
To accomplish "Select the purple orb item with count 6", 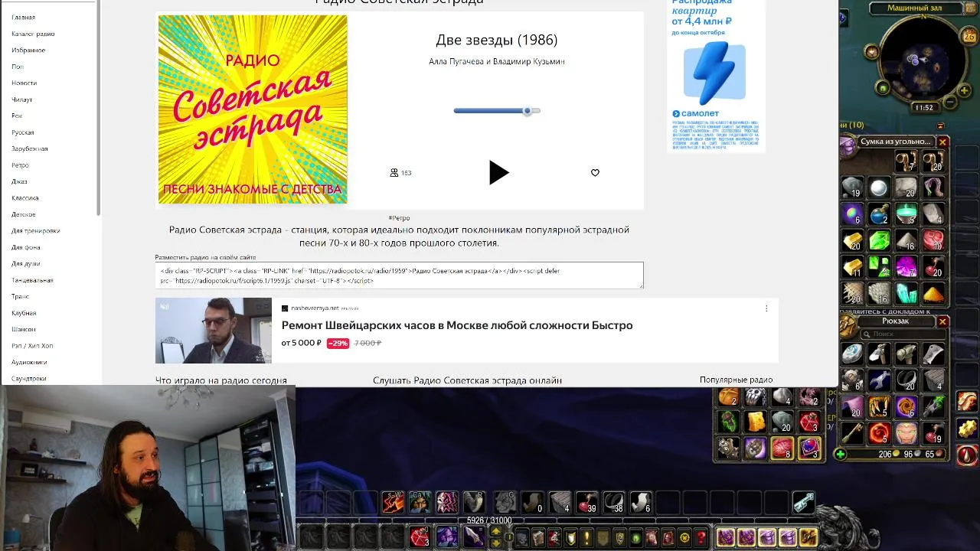I will point(853,214).
